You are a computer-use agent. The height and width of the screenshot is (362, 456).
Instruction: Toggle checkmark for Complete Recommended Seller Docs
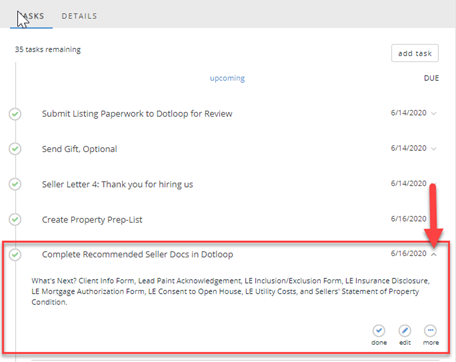(15, 255)
